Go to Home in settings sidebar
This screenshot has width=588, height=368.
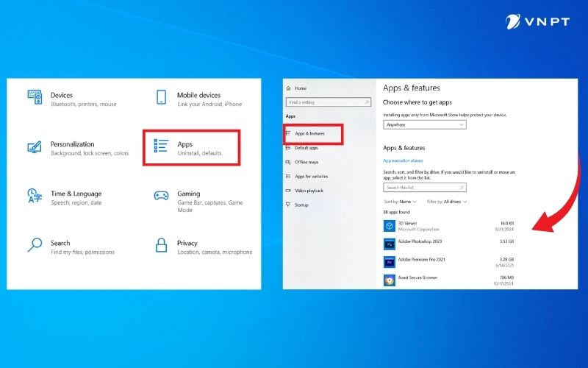(300, 88)
